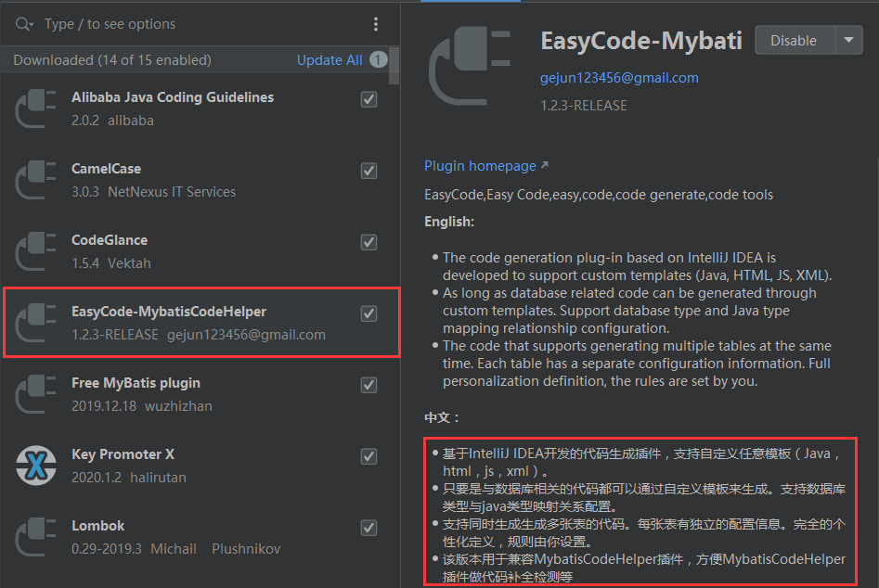
Task: Select Alibaba Java Coding Guidelines plugin row
Action: [200, 109]
